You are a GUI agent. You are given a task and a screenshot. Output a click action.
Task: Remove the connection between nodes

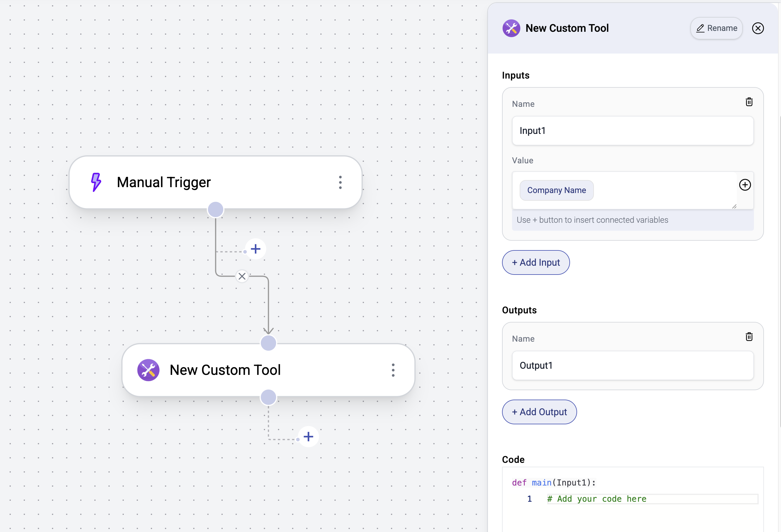(x=242, y=276)
